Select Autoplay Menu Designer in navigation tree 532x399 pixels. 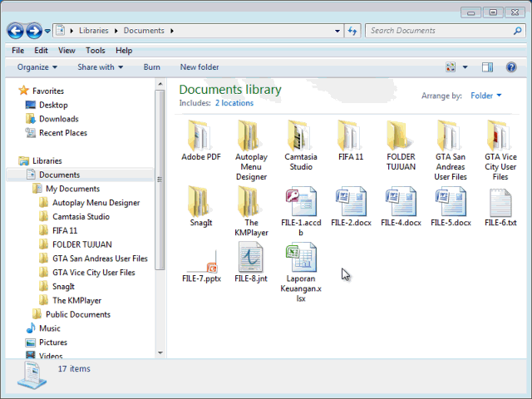[x=90, y=203]
